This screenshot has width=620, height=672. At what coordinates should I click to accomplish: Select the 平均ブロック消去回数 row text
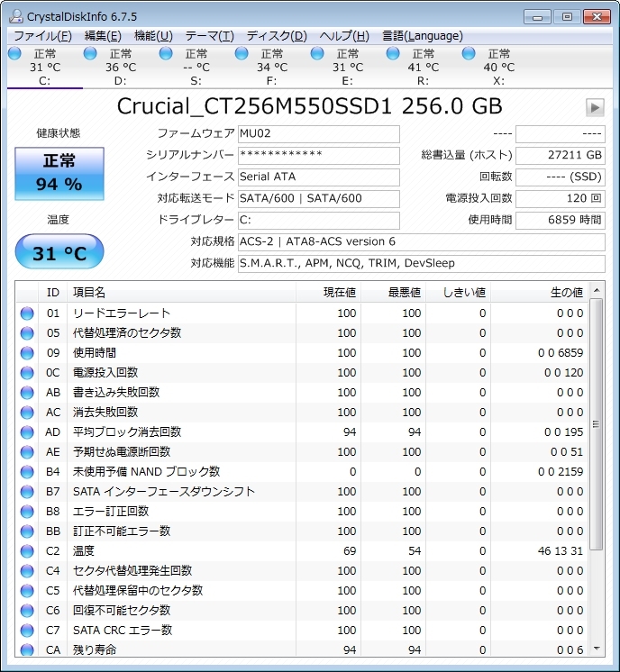click(x=127, y=432)
